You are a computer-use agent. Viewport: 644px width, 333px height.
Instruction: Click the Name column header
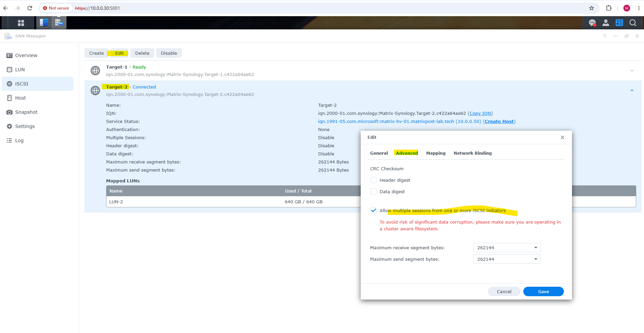pos(116,191)
